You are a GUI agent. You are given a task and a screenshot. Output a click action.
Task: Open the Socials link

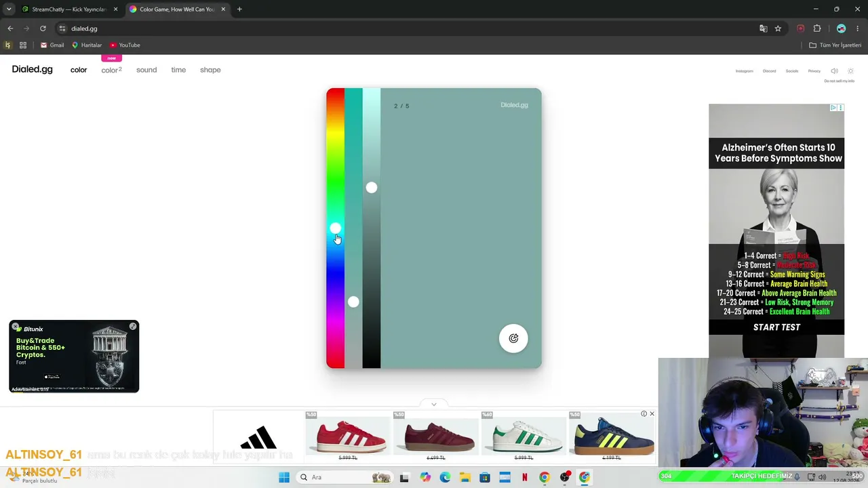tap(792, 71)
